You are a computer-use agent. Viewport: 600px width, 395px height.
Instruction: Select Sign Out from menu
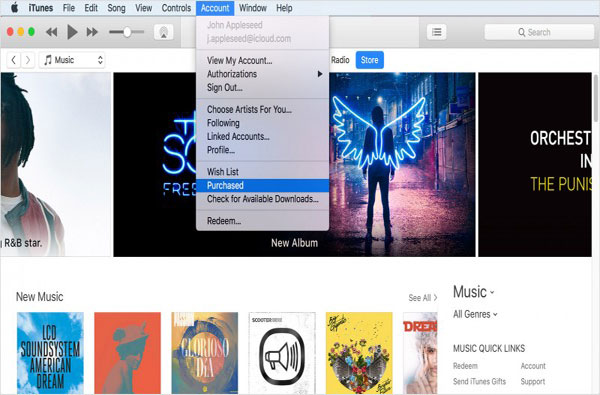[262, 88]
